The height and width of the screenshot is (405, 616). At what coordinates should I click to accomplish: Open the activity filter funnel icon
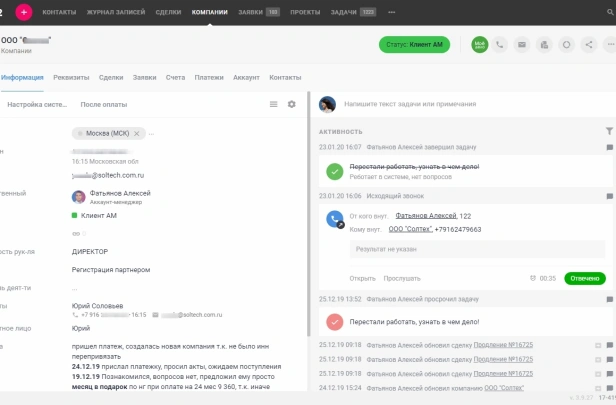click(x=609, y=131)
